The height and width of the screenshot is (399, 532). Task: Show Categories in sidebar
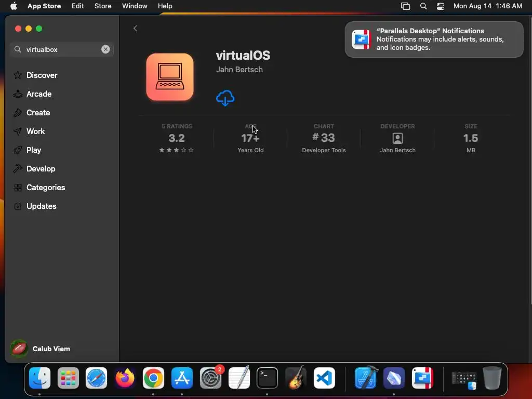coord(39,187)
